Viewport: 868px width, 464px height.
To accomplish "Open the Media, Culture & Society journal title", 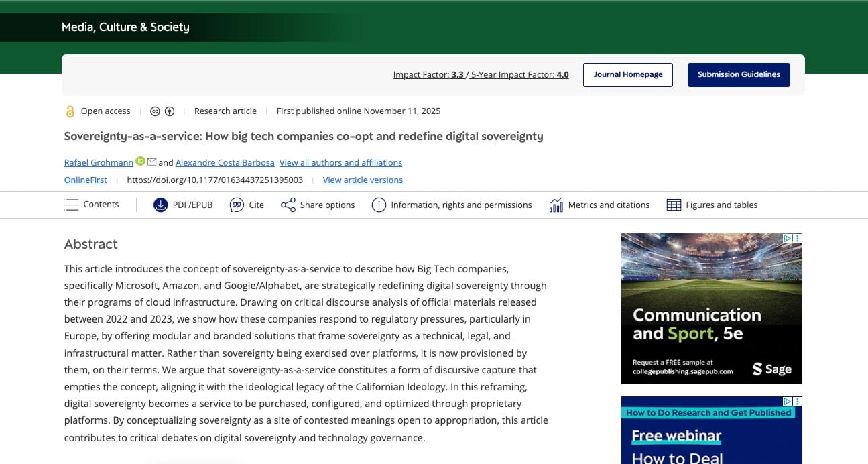I will (x=125, y=27).
